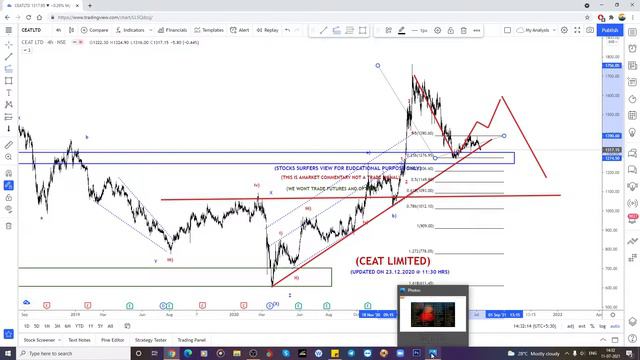Select the geometric shapes tool in left sidebar

(x=9, y=81)
